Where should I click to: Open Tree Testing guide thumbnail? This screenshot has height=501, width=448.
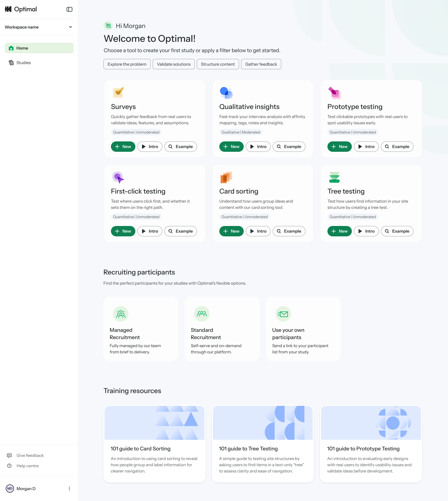(263, 423)
